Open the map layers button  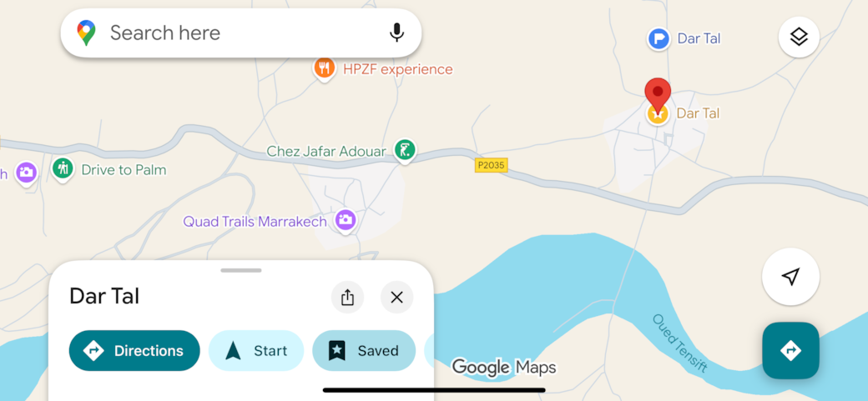coord(799,37)
